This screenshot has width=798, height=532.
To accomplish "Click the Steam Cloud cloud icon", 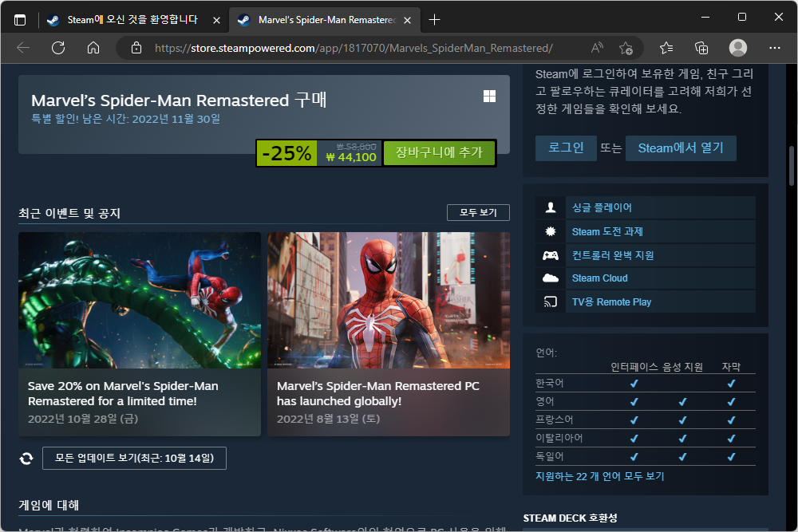I will 550,278.
